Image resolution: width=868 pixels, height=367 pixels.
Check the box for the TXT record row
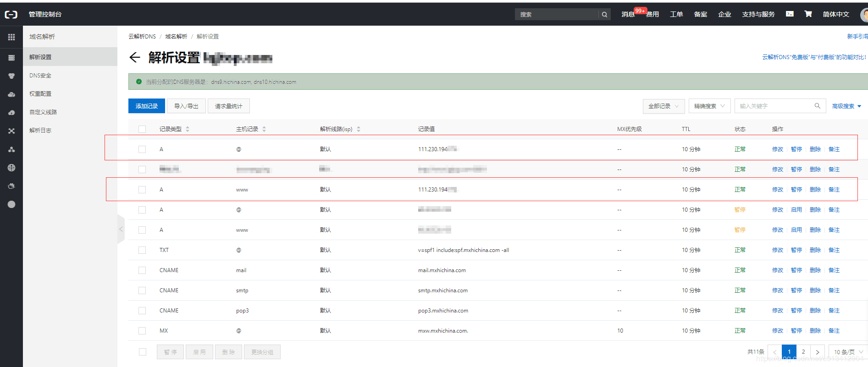(142, 250)
